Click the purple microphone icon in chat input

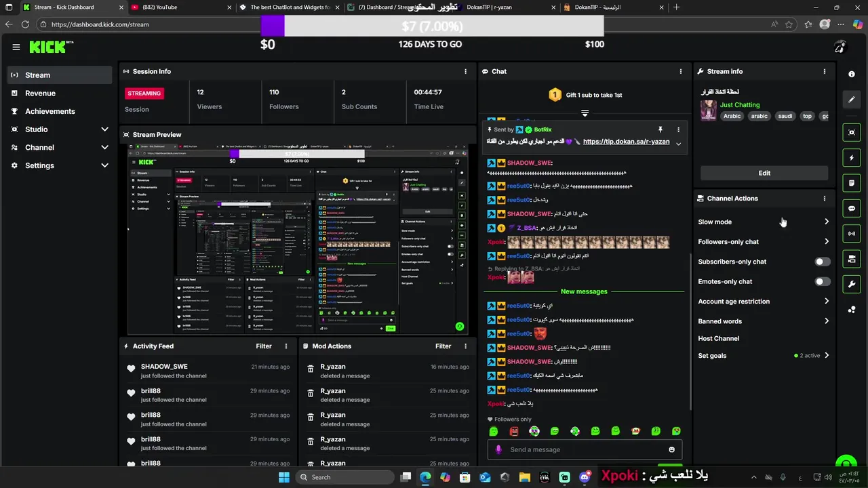498,449
